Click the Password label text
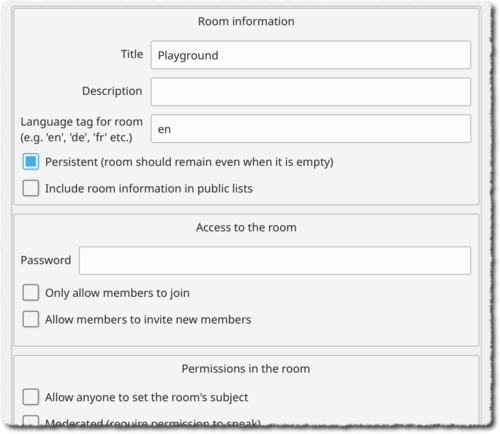The image size is (500, 434). [46, 260]
